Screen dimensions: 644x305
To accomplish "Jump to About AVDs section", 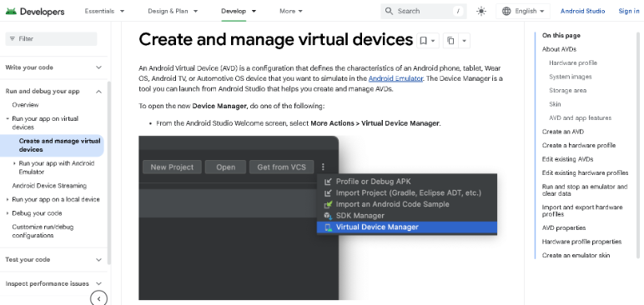I will tap(559, 49).
